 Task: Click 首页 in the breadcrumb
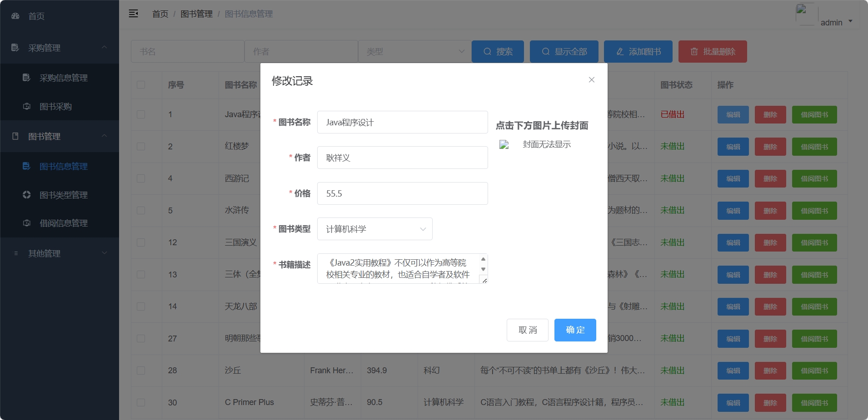pos(160,14)
